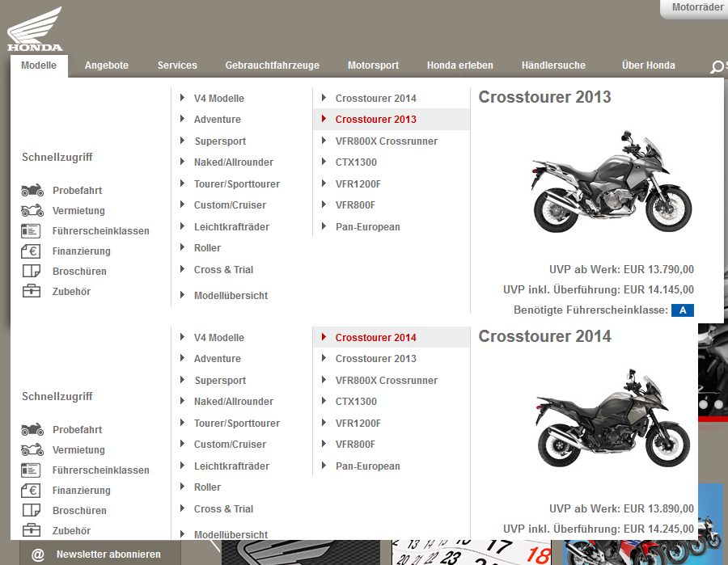
Task: Click Probefahrt motorcycle icon in upper Schnellzugriff
Action: [x=32, y=191]
